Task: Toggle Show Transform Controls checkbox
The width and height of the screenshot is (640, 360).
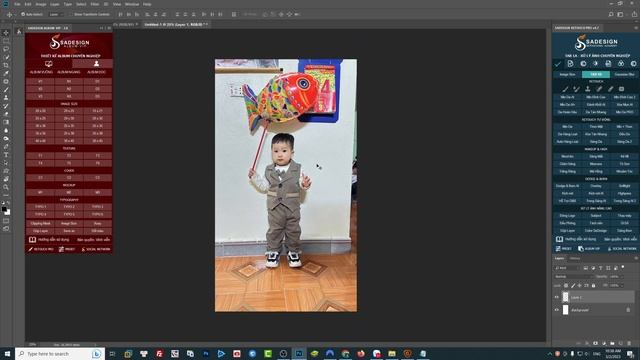Action: pyautogui.click(x=71, y=14)
